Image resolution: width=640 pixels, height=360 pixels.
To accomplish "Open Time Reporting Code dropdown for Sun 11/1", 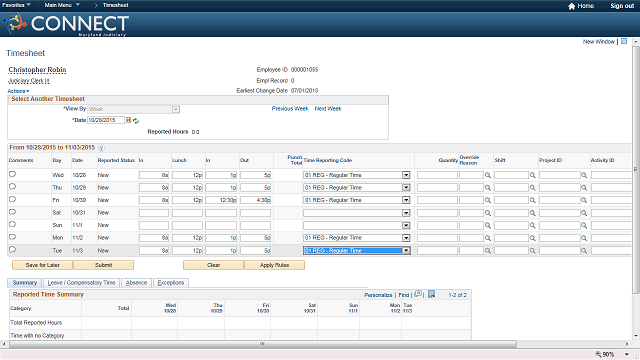I will [x=406, y=225].
